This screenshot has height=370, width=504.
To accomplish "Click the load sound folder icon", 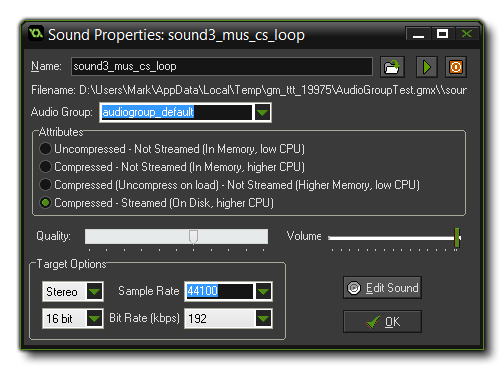I will (x=392, y=67).
